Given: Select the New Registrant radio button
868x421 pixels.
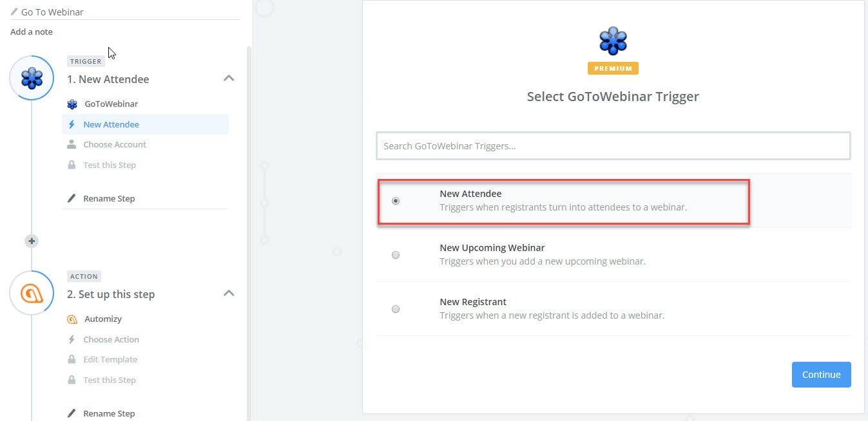Looking at the screenshot, I should point(396,309).
